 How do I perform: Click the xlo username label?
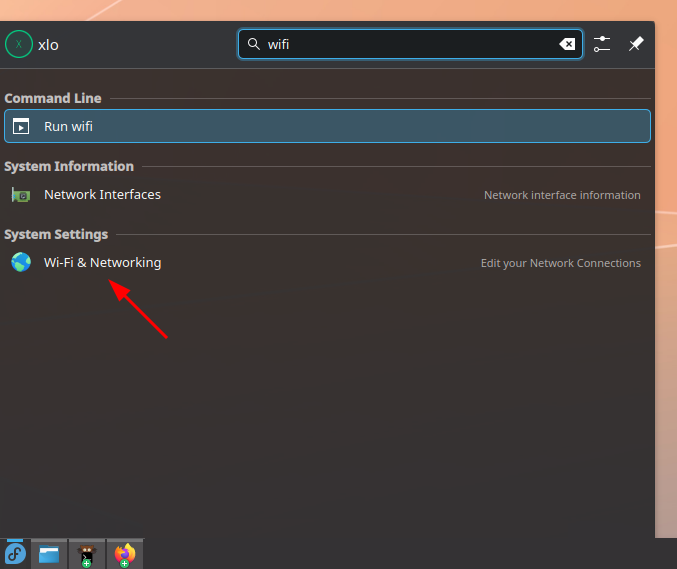(x=48, y=45)
